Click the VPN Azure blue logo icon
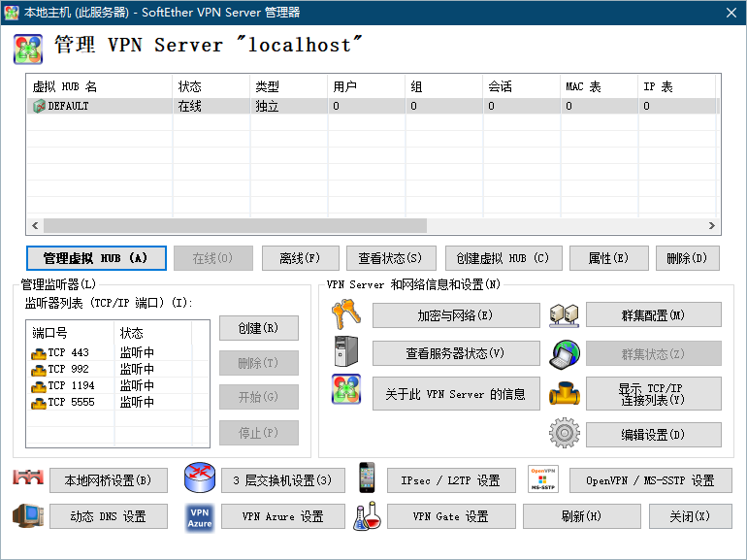The image size is (747, 560). (x=200, y=517)
